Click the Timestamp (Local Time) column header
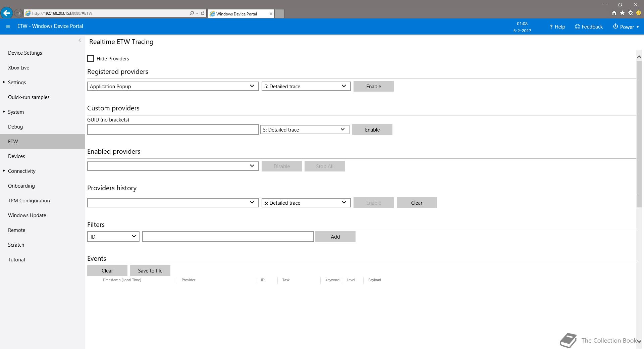644x349 pixels. point(122,280)
